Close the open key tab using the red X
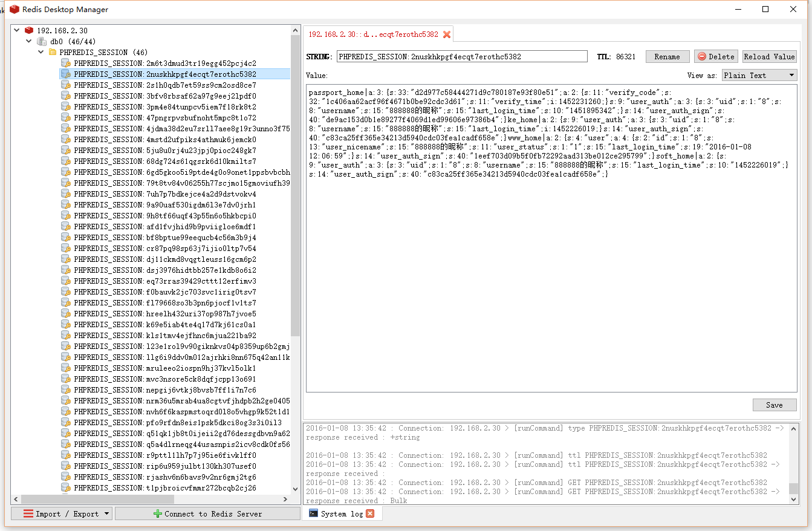Image resolution: width=812 pixels, height=531 pixels. pos(447,34)
